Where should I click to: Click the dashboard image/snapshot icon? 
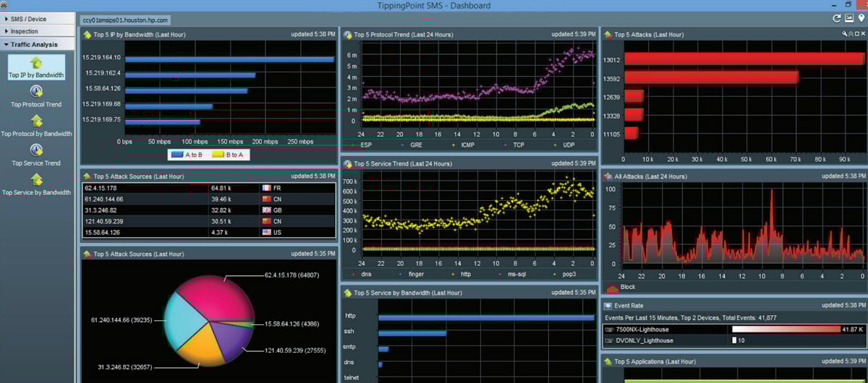849,19
